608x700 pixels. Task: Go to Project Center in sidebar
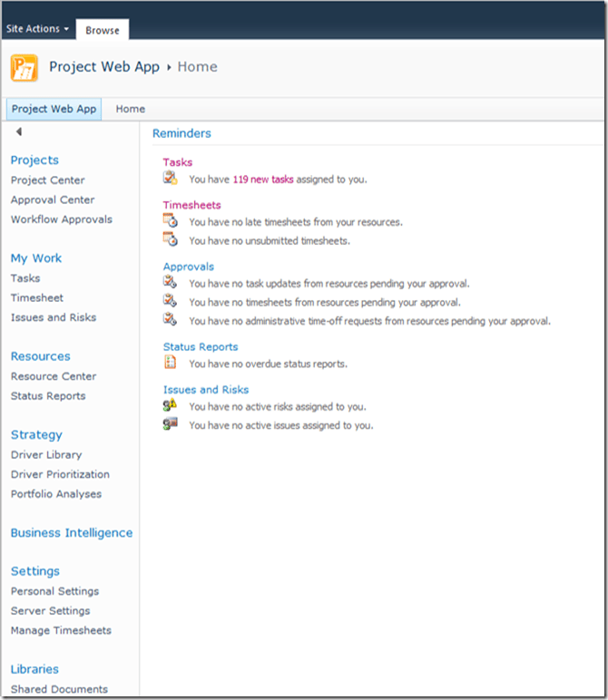[x=47, y=180]
